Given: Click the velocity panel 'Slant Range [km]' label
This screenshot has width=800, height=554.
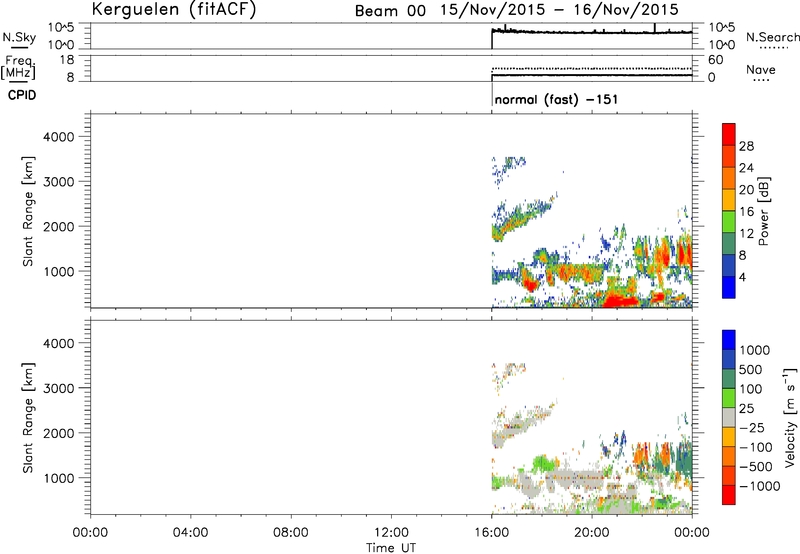Looking at the screenshot, I should (28, 417).
